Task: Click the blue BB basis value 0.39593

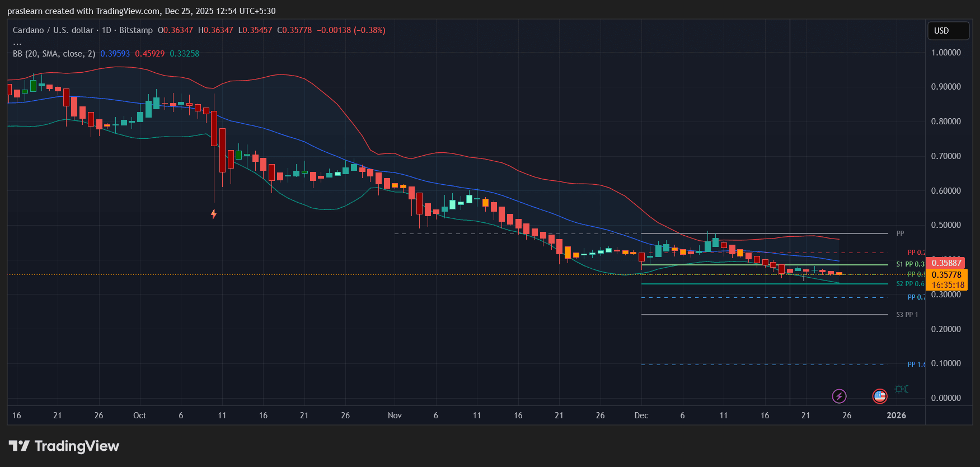Action: pyautogui.click(x=115, y=54)
